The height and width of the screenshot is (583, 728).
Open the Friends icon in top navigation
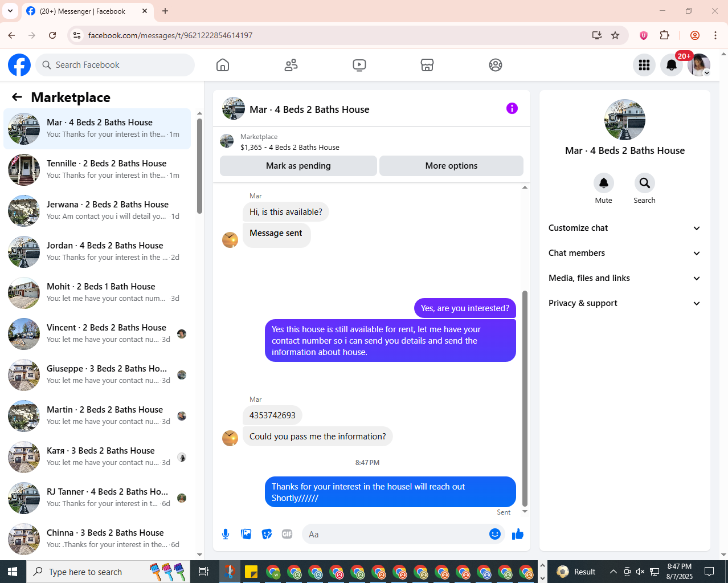pyautogui.click(x=291, y=65)
